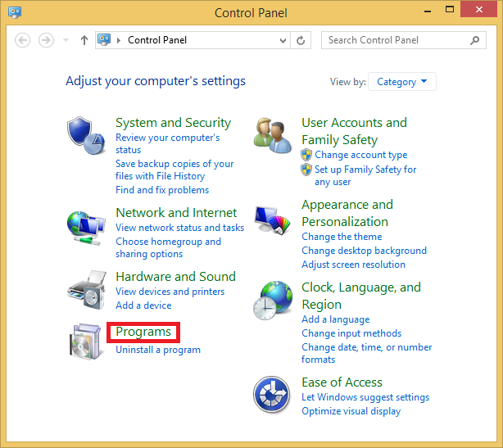The width and height of the screenshot is (503, 448).
Task: Go up one level with the up arrow
Action: point(84,40)
